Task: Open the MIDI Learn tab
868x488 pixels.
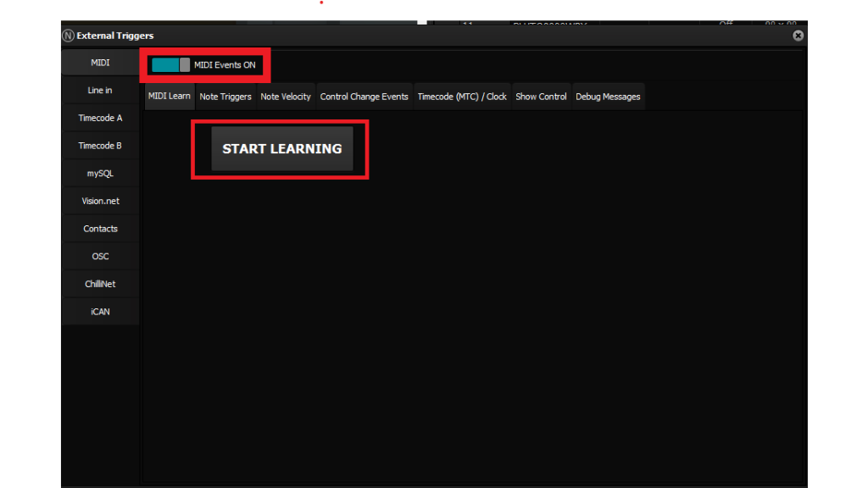Action: pos(170,97)
